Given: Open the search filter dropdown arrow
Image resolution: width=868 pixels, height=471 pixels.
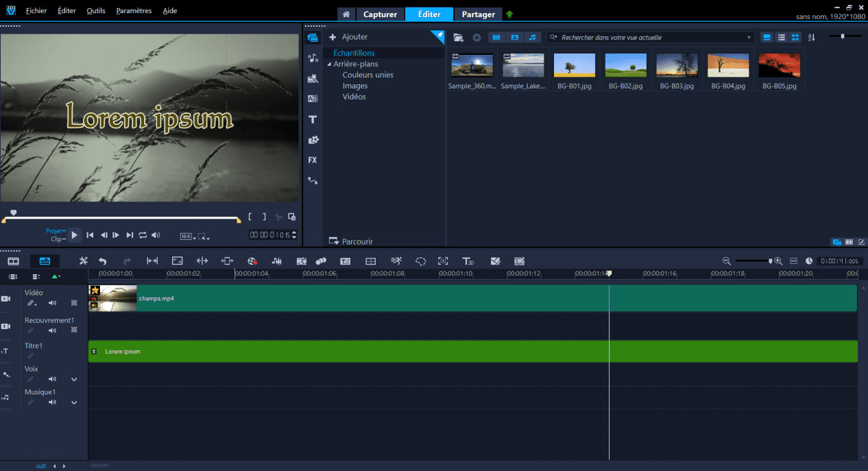Looking at the screenshot, I should click(554, 38).
